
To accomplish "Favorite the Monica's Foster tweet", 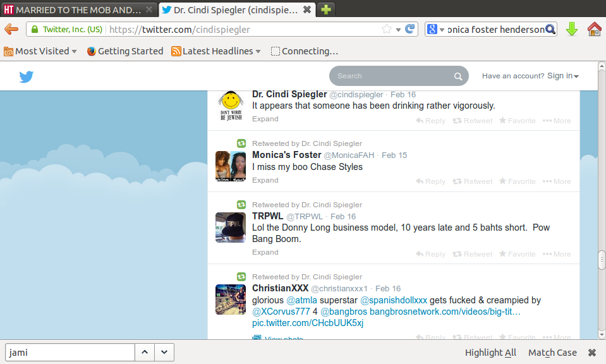I will [517, 181].
